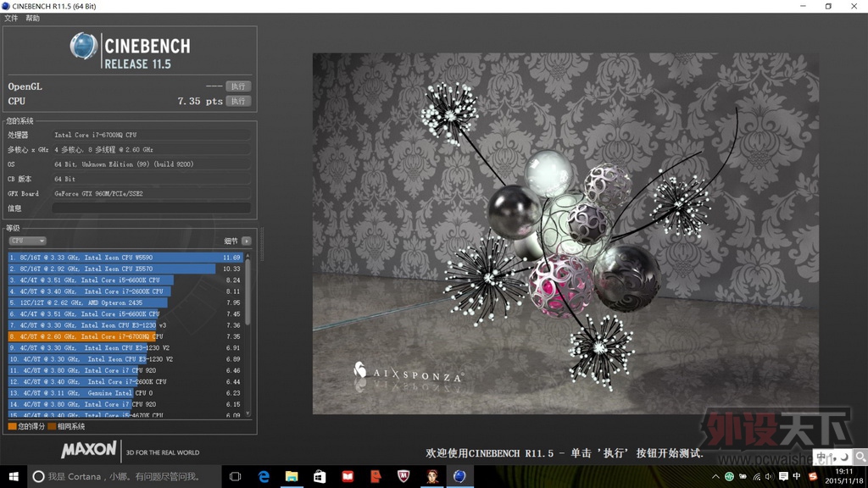Image resolution: width=868 pixels, height=488 pixels.
Task: Select rank 3 Core i5-6600K row scoring 8.24
Action: pyautogui.click(x=125, y=280)
